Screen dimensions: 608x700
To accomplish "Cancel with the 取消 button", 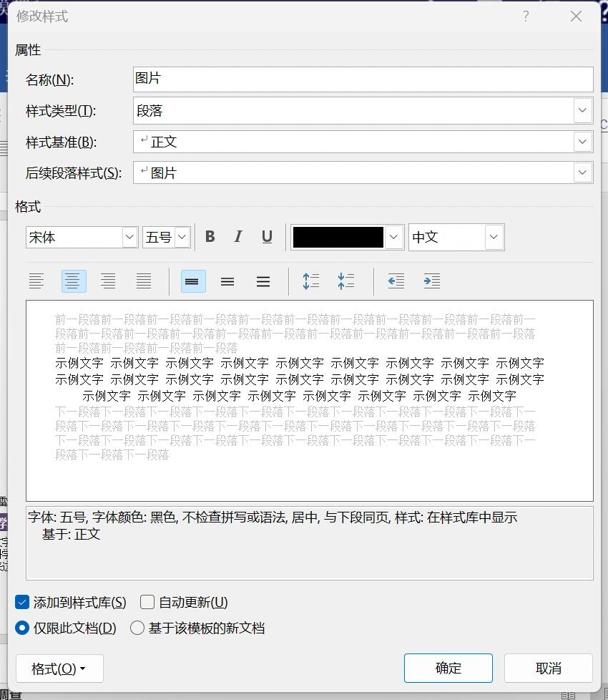I will tap(549, 668).
